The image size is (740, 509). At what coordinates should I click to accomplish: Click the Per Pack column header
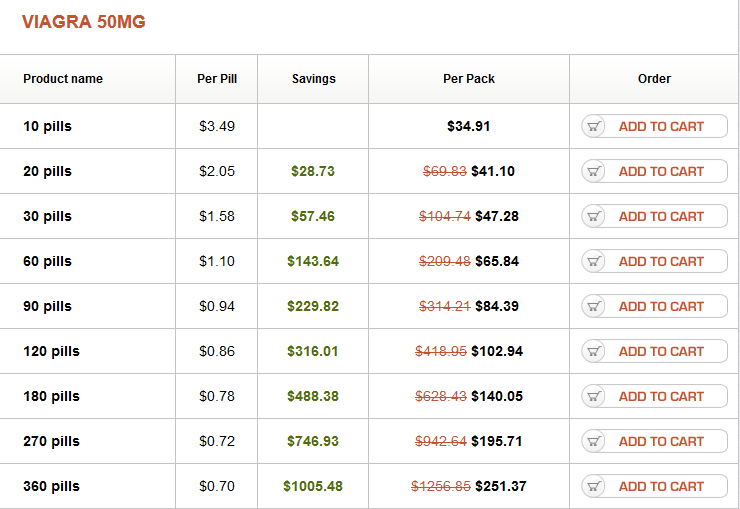[x=469, y=79]
